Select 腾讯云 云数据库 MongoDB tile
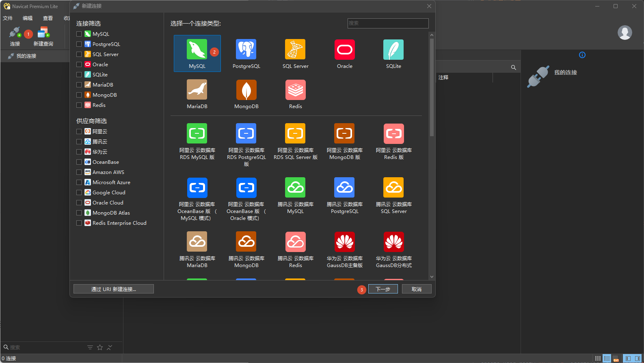Image resolution: width=644 pixels, height=363 pixels. coord(246,250)
